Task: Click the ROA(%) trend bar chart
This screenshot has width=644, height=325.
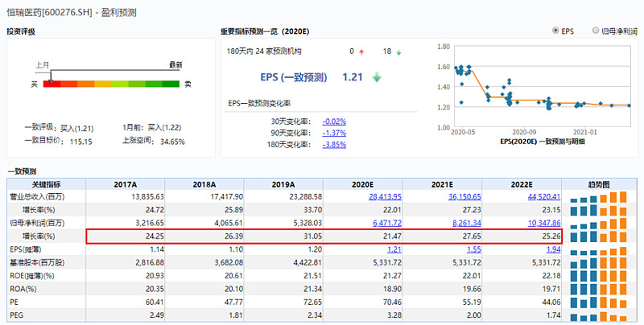Action: (x=598, y=289)
